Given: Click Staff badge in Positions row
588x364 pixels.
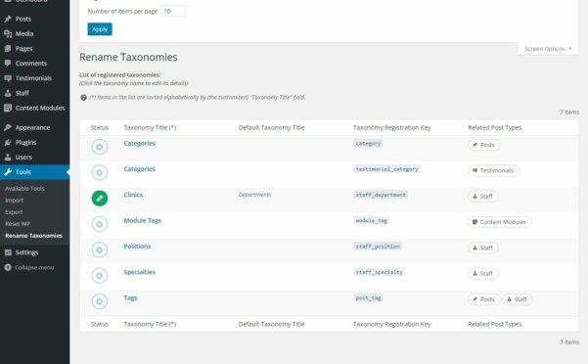Looking at the screenshot, I should pos(483,248).
